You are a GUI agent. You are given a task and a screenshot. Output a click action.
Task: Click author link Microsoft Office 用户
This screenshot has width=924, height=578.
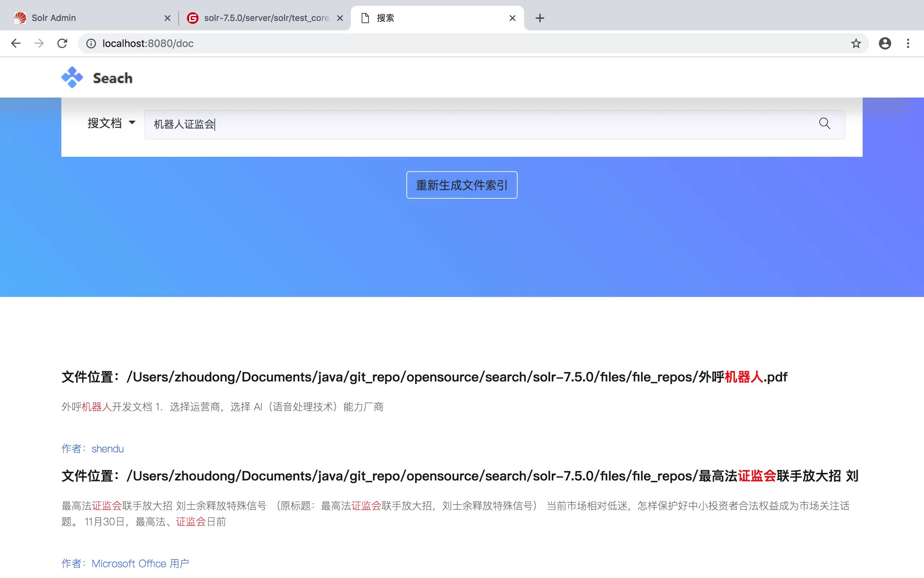125,564
